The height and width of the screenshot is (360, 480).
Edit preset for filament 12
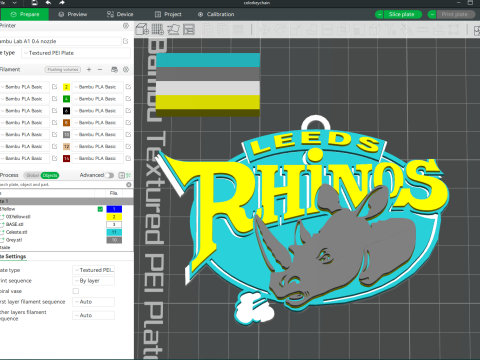tap(128, 146)
